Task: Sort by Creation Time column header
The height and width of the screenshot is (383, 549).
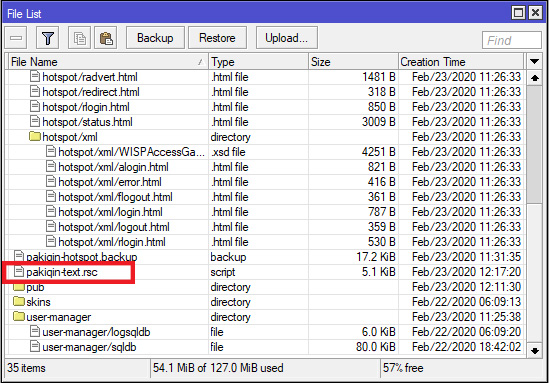Action: click(x=461, y=62)
